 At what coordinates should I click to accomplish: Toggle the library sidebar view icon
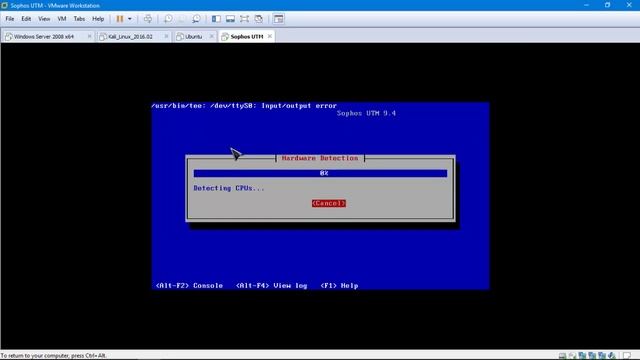pyautogui.click(x=216, y=19)
